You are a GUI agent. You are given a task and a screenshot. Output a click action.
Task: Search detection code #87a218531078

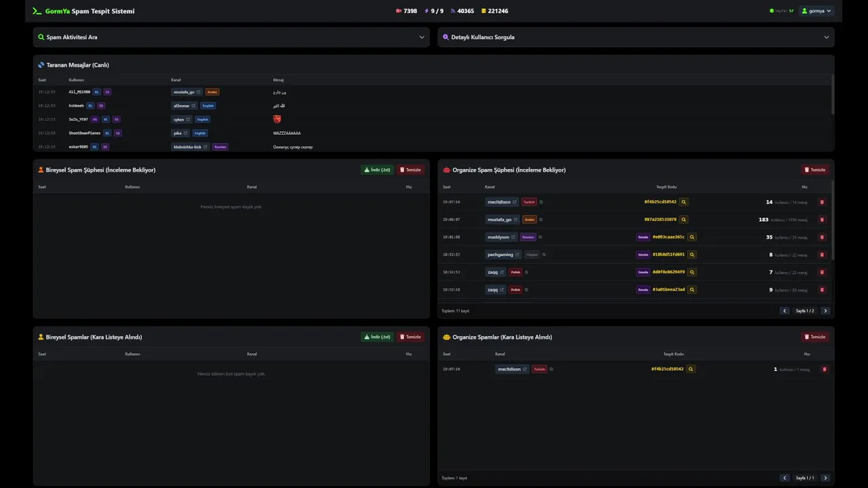pos(684,220)
